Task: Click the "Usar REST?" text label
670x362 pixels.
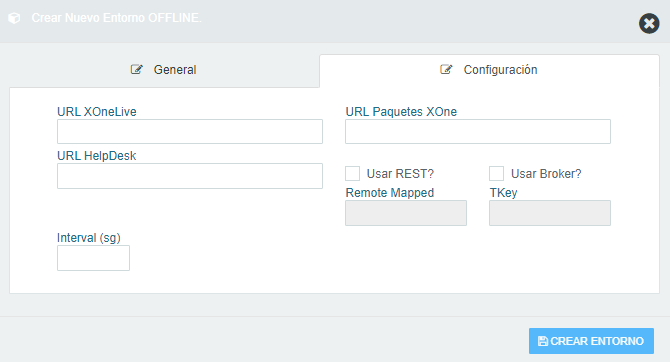Action: coord(400,174)
